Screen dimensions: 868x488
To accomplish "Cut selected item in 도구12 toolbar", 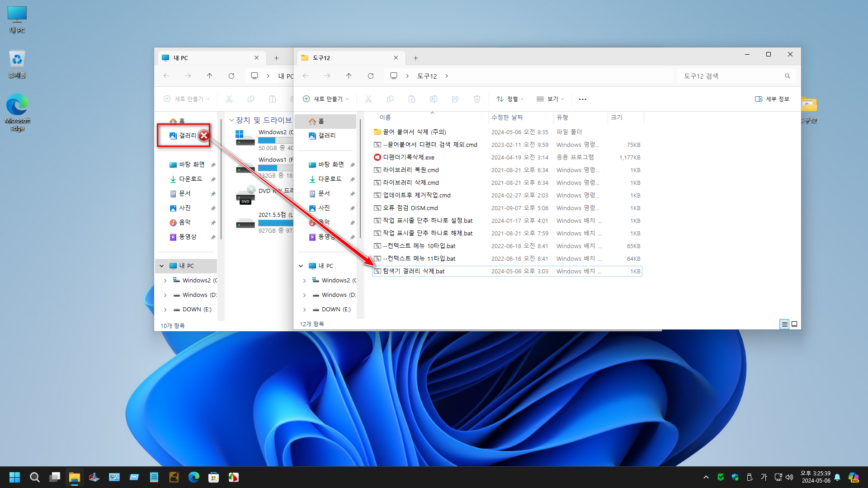I will point(368,99).
